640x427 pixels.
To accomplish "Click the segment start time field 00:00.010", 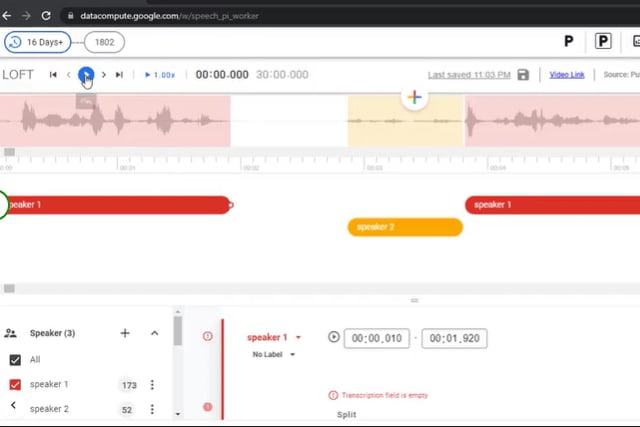I will pyautogui.click(x=377, y=339).
